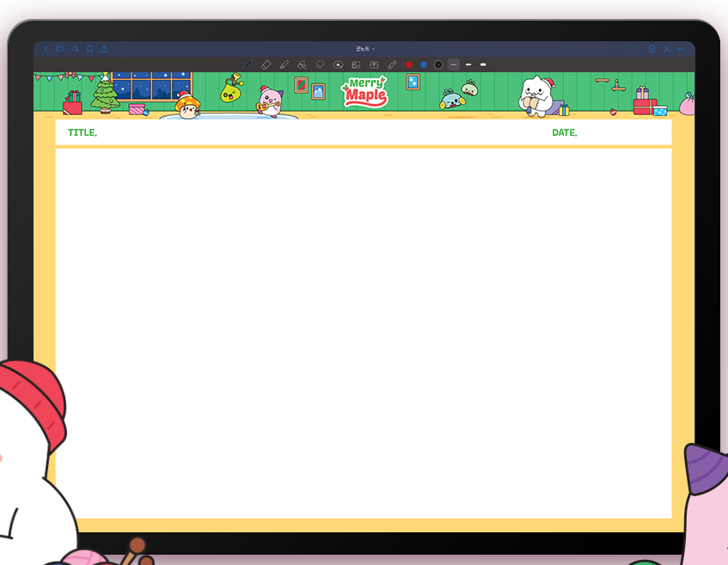Select the Laser pointer tool
The width and height of the screenshot is (728, 565).
pyautogui.click(x=392, y=64)
